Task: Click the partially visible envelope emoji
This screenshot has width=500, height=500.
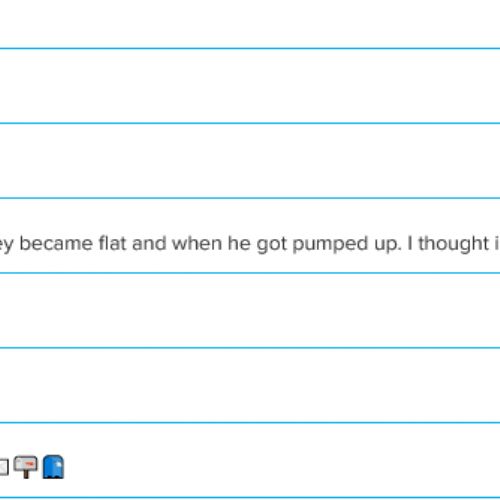Action: coord(4,467)
